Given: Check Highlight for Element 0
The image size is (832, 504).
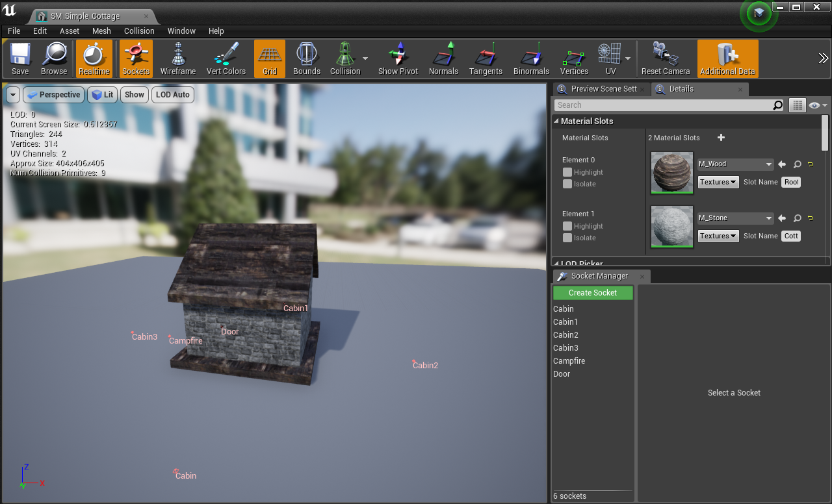Looking at the screenshot, I should 567,172.
